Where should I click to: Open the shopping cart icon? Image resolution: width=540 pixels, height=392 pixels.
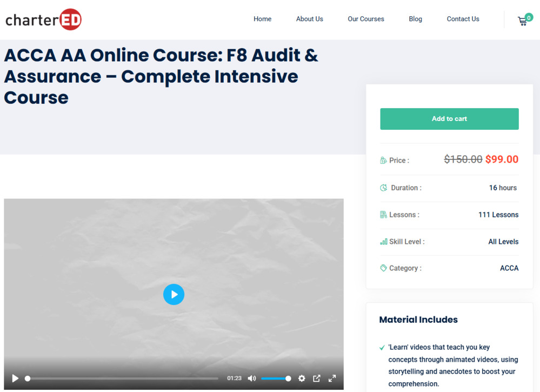pyautogui.click(x=523, y=21)
